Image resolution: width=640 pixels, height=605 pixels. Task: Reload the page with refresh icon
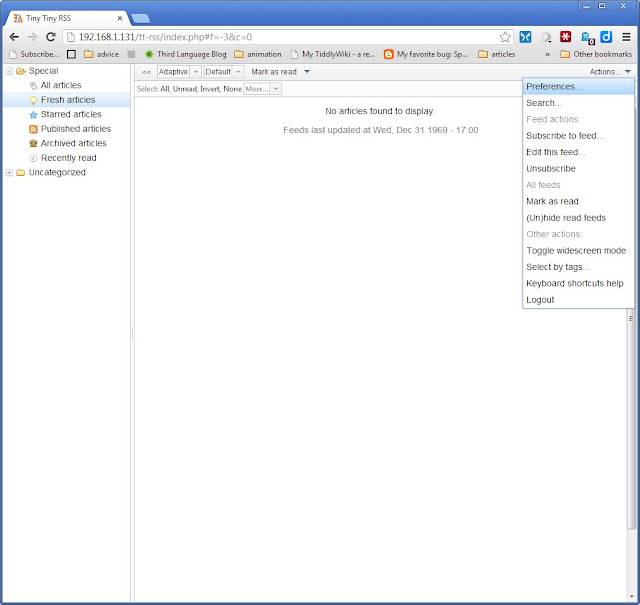(x=51, y=37)
